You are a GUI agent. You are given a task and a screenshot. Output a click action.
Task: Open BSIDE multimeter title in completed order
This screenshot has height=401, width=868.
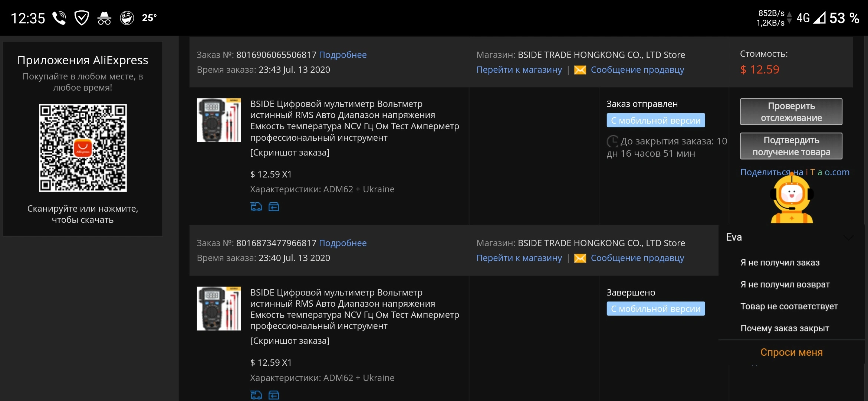tap(355, 309)
